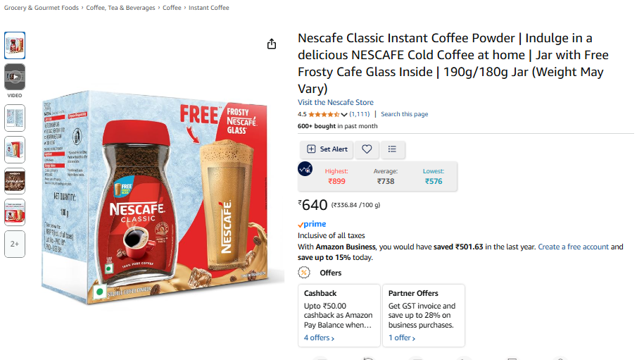Show the 2+ more images thumbnail
Viewport: 644px width, 360px height.
click(x=15, y=244)
